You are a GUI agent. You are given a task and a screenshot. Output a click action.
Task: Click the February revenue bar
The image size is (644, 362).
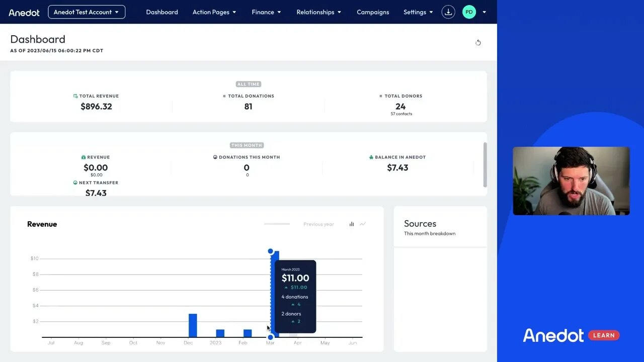(x=248, y=333)
